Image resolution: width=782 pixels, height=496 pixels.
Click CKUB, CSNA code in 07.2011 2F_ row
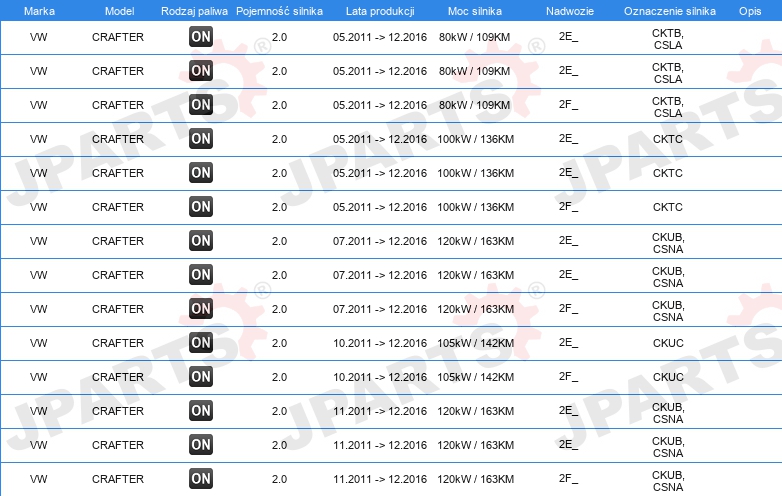click(668, 311)
